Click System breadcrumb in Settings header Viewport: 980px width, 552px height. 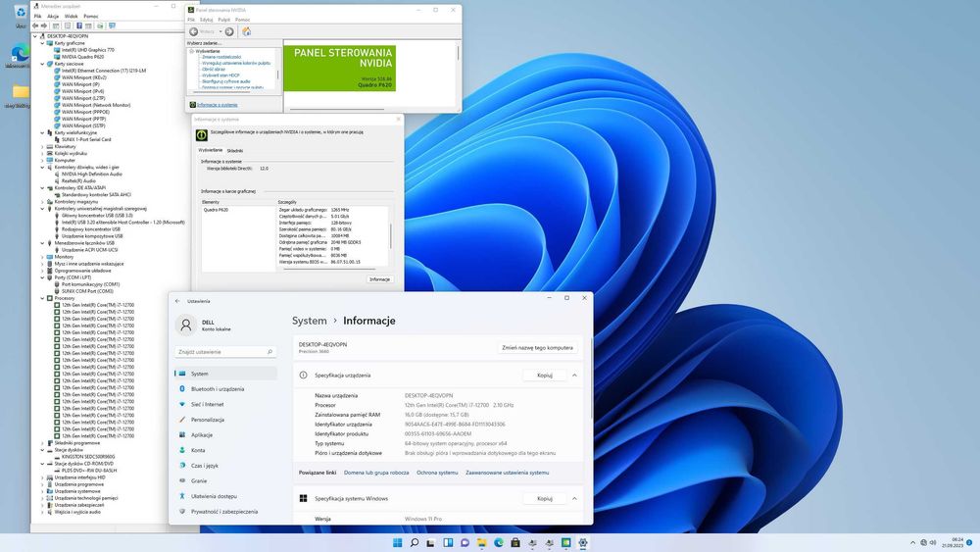click(x=310, y=321)
